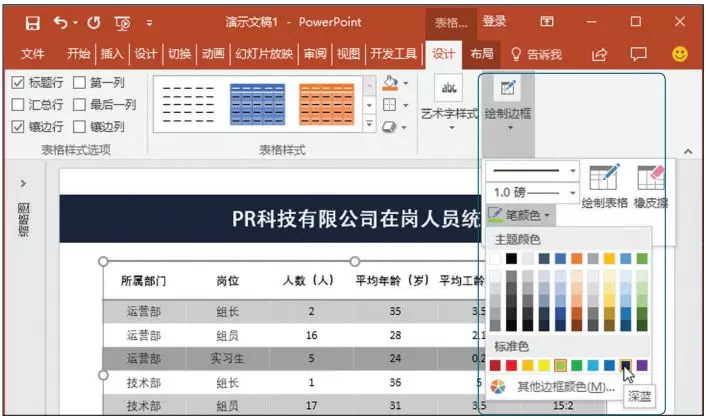The image size is (706, 419).
Task: Click the 实习生 table cell
Action: 227,359
